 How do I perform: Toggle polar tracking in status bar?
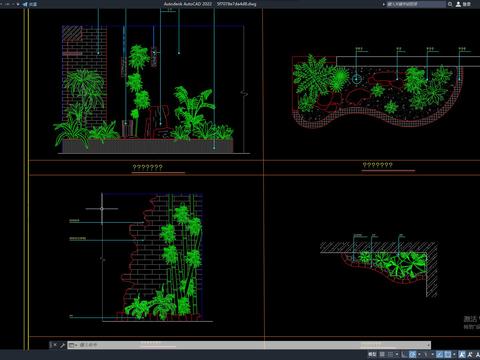(x=412, y=354)
